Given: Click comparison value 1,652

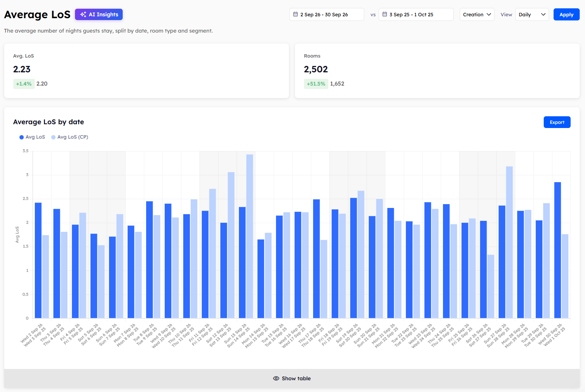Looking at the screenshot, I should click(337, 84).
